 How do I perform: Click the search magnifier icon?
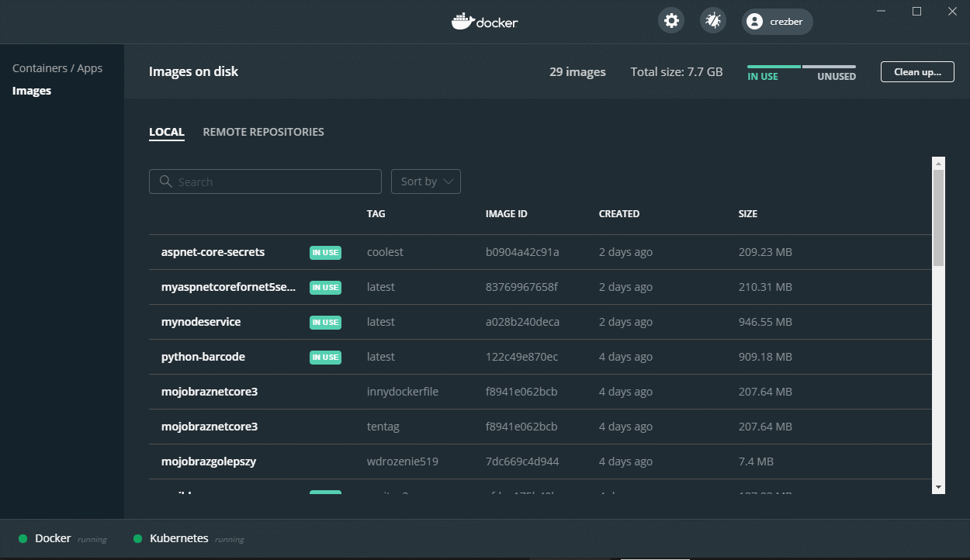[x=165, y=181]
